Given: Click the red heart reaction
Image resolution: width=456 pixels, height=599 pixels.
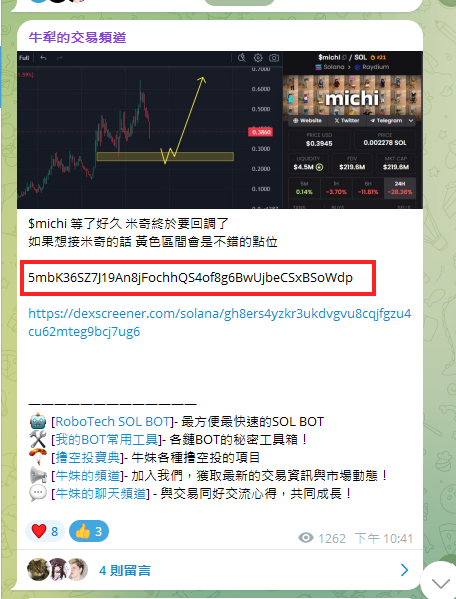Looking at the screenshot, I should point(45,531).
